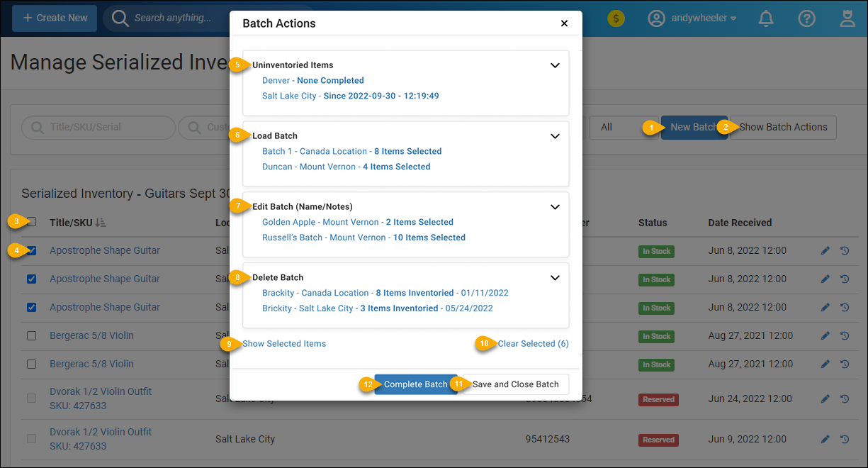Click the gold dollar coin icon
This screenshot has height=468, width=868.
coord(616,18)
